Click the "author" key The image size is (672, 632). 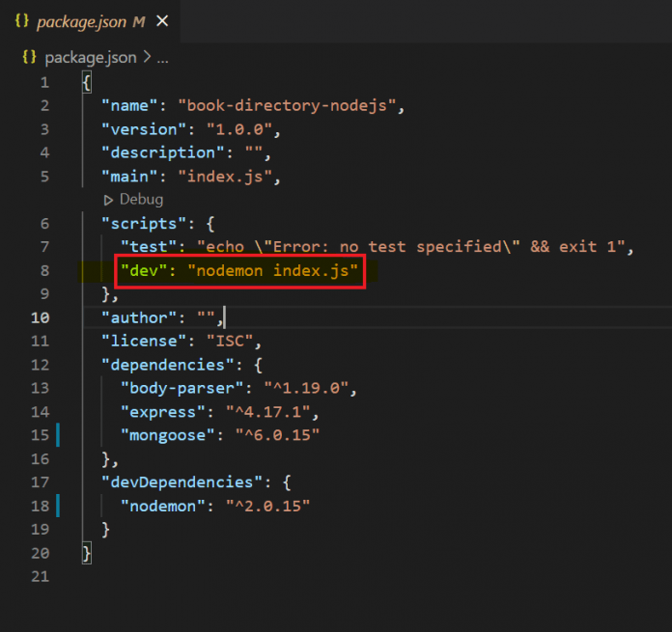tap(139, 317)
